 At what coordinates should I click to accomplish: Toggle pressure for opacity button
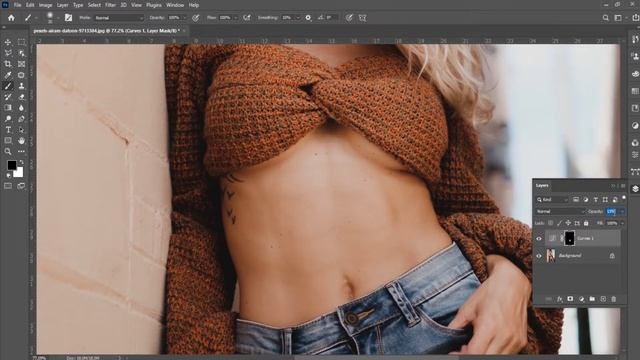coord(196,18)
